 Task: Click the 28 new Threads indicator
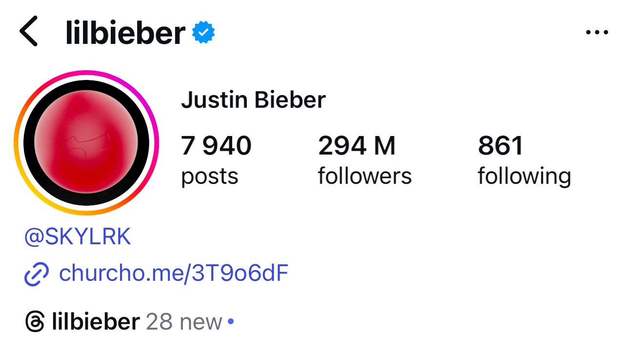point(184,322)
